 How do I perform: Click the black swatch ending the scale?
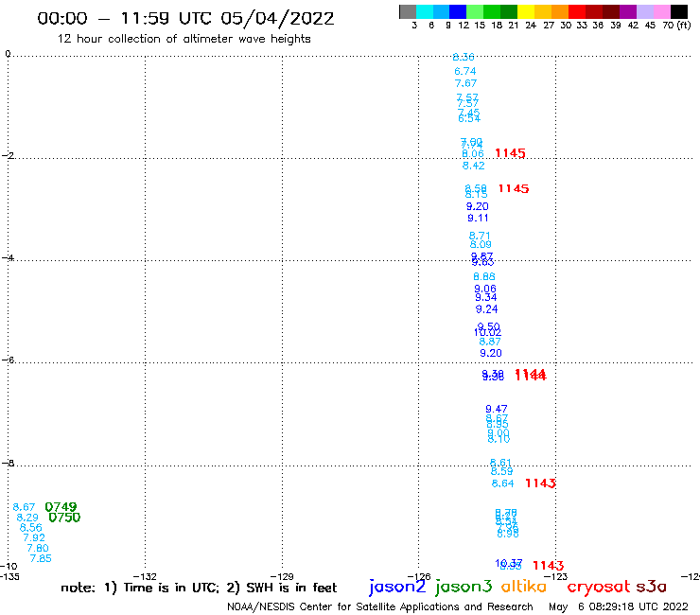tap(679, 11)
